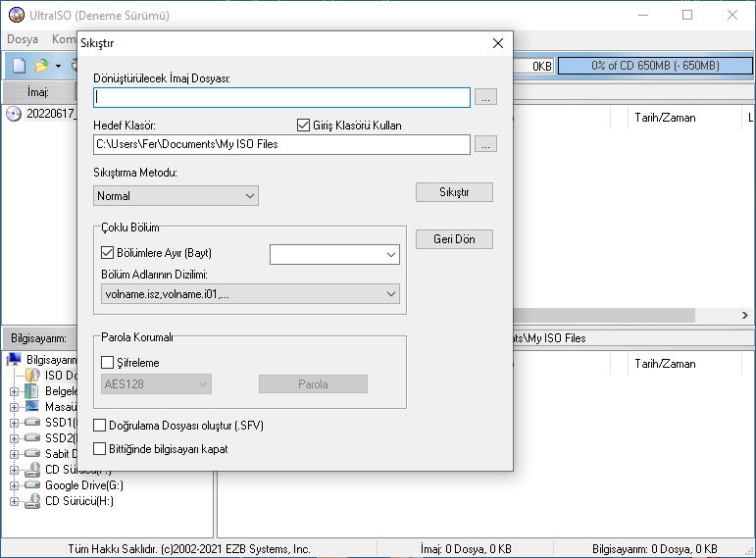Browse for the Hedef Klasör target folder
Viewport: 756px width, 558px height.
[485, 144]
